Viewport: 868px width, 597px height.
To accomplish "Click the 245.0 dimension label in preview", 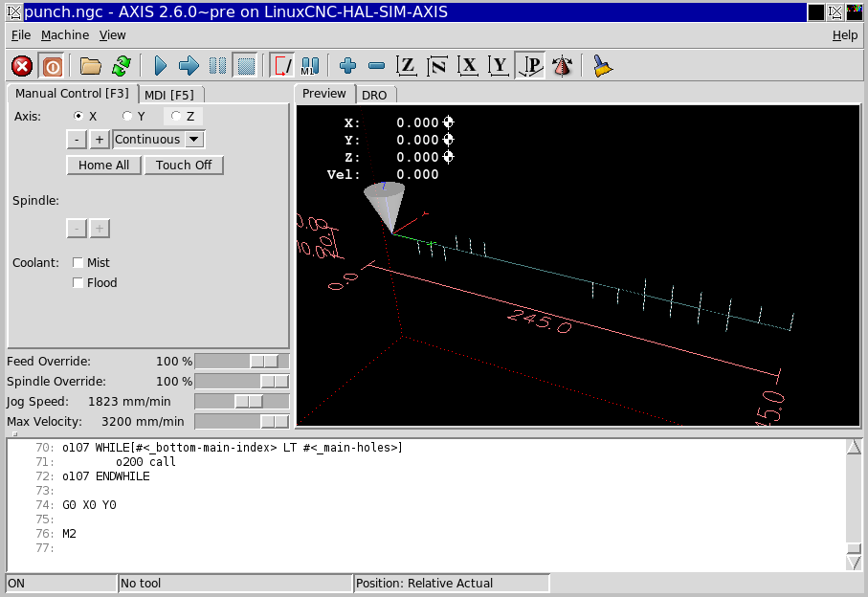I will [540, 321].
